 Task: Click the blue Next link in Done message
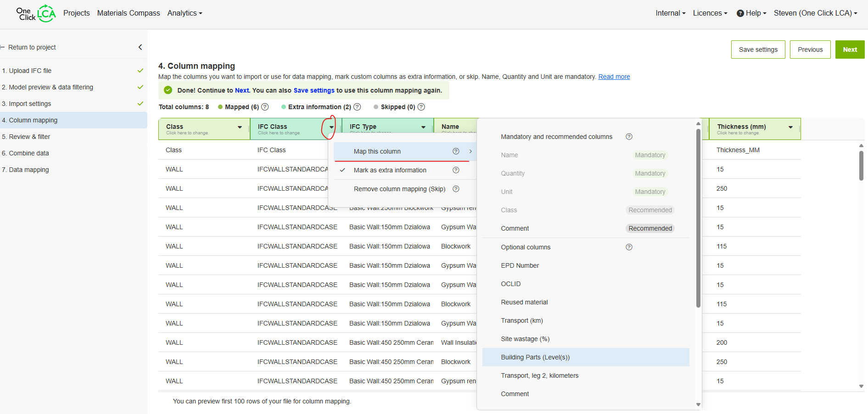coord(242,90)
